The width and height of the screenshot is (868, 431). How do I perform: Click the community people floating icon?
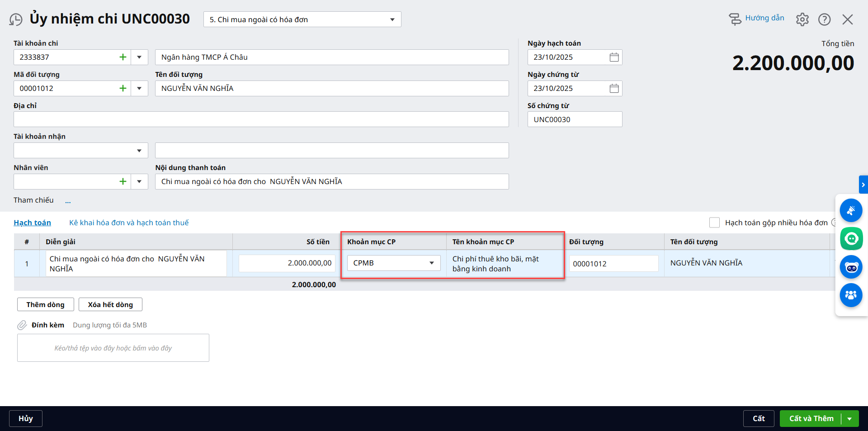851,295
